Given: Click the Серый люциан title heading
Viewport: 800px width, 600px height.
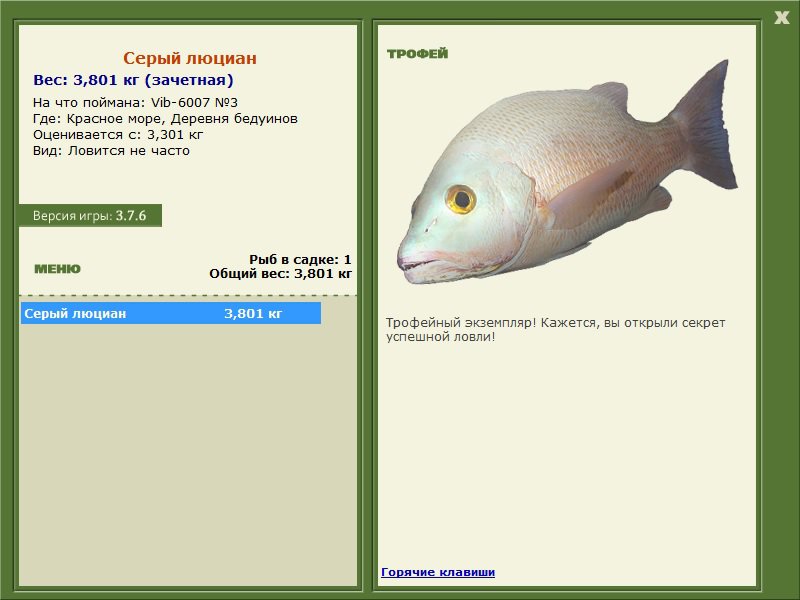Looking at the screenshot, I should tap(190, 58).
